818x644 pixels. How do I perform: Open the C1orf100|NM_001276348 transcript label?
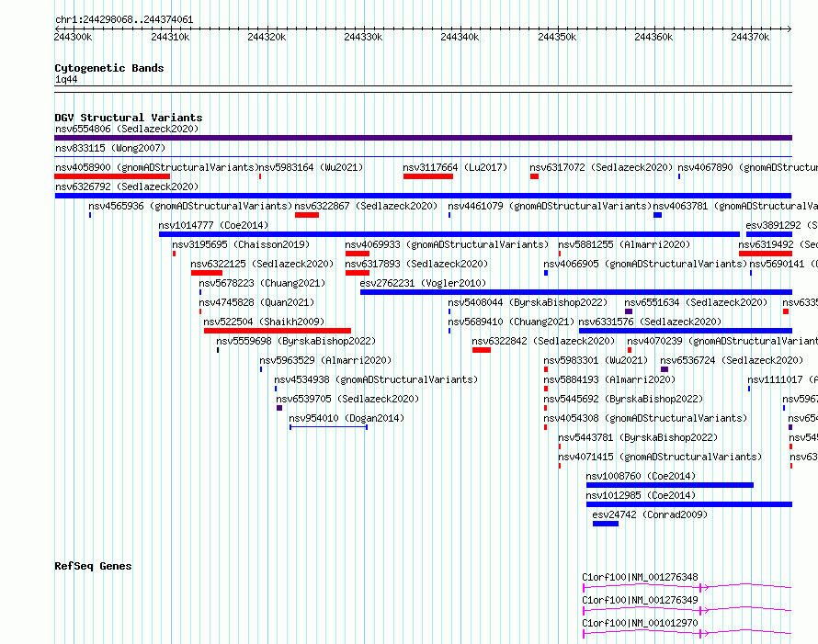pos(640,577)
